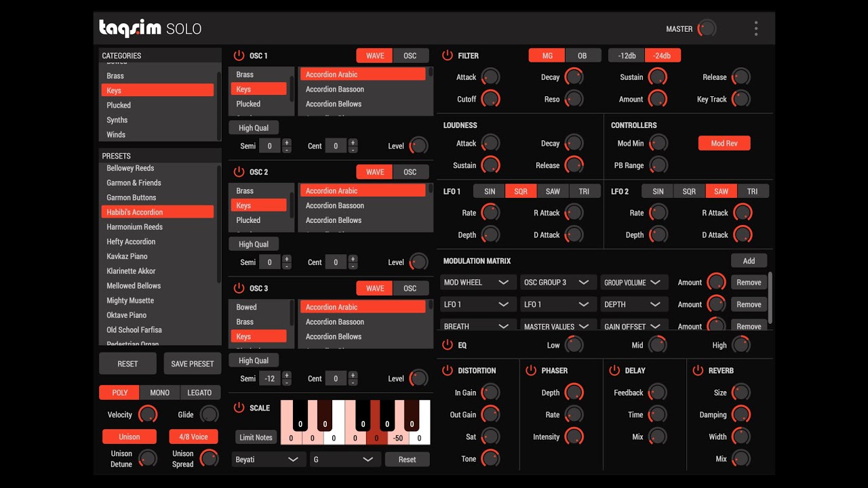Select the OB filter type
The width and height of the screenshot is (868, 488).
click(583, 56)
